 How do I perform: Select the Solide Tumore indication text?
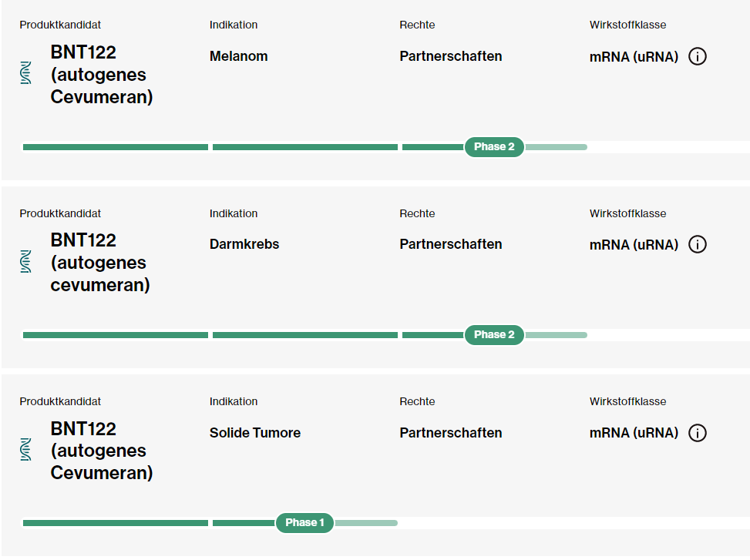pos(255,433)
